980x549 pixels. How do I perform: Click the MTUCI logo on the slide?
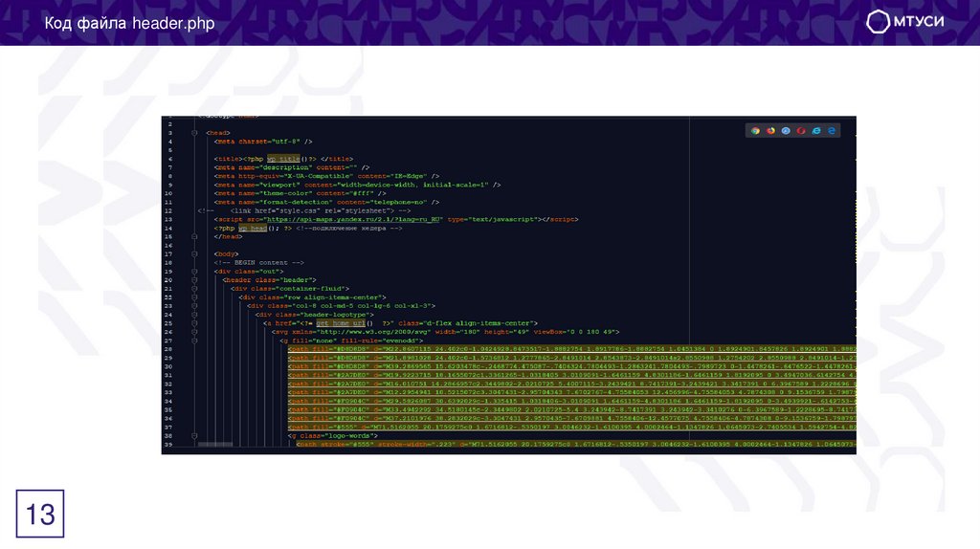coord(905,21)
